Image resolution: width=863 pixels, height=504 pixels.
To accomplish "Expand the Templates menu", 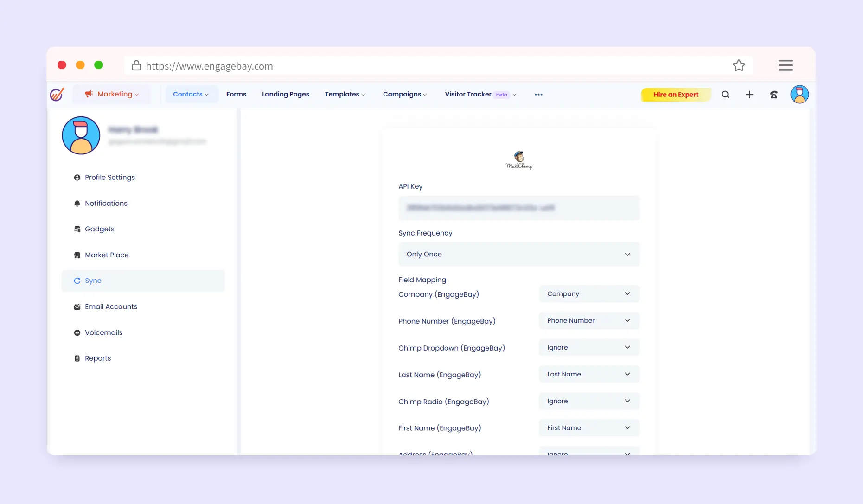I will click(345, 94).
